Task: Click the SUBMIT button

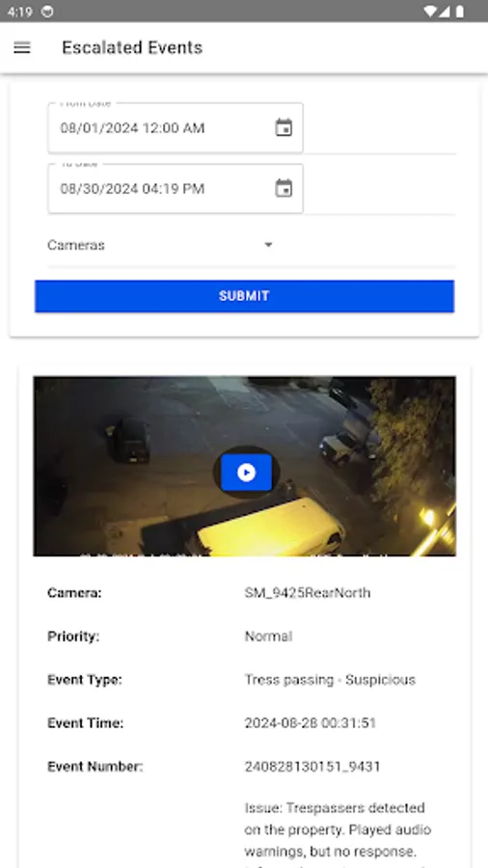Action: click(245, 296)
